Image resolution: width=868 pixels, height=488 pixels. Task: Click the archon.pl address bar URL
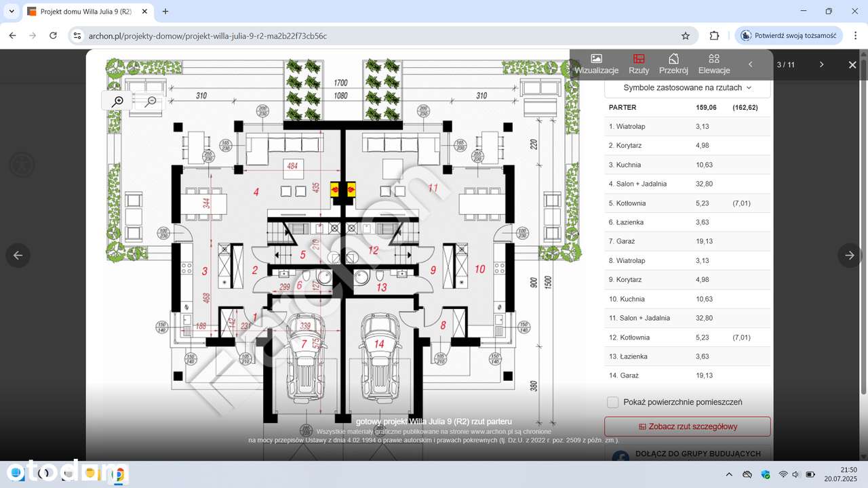(x=208, y=35)
